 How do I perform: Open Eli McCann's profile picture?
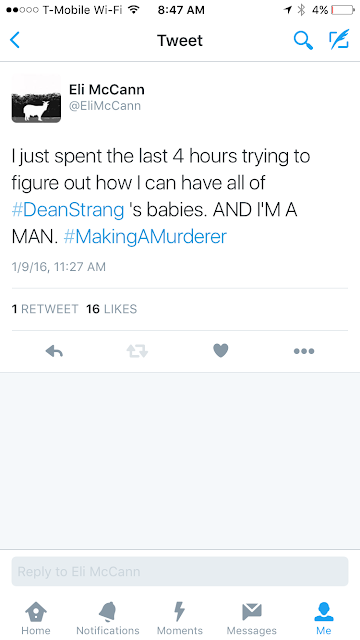pos(36,98)
